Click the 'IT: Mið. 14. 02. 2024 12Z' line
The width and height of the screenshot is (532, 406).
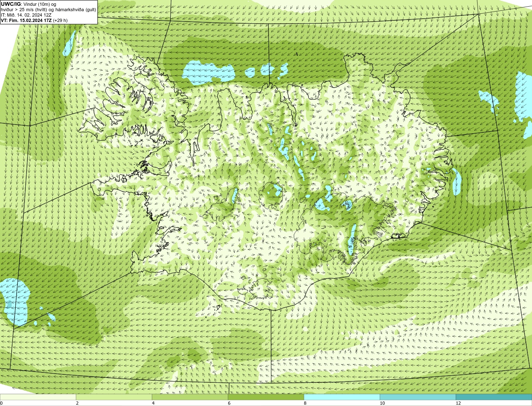(26, 15)
